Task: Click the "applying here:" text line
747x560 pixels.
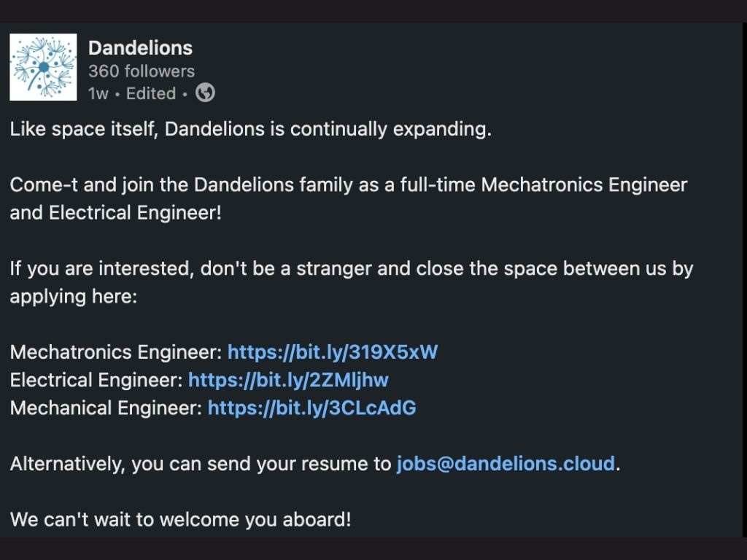Action: pyautogui.click(x=74, y=297)
